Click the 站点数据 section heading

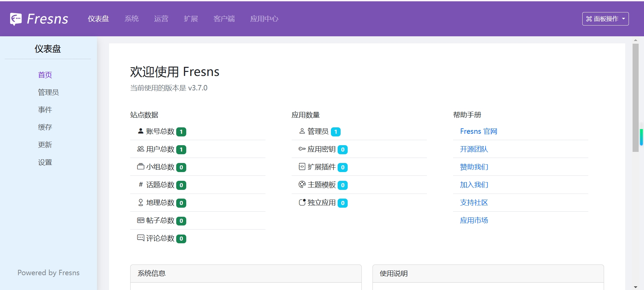[x=144, y=115]
